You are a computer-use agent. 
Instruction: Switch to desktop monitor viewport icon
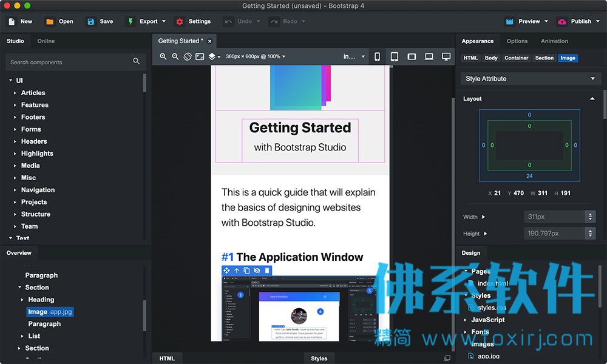click(x=446, y=56)
